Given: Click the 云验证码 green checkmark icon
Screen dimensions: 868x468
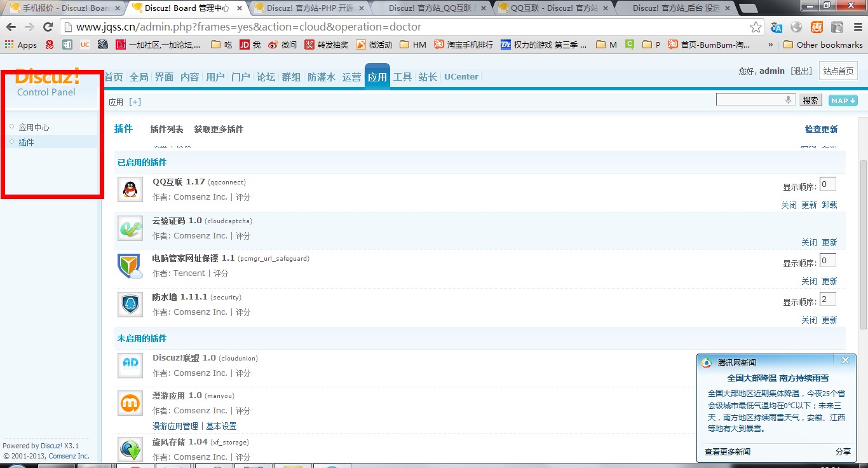Looking at the screenshot, I should pyautogui.click(x=130, y=228).
